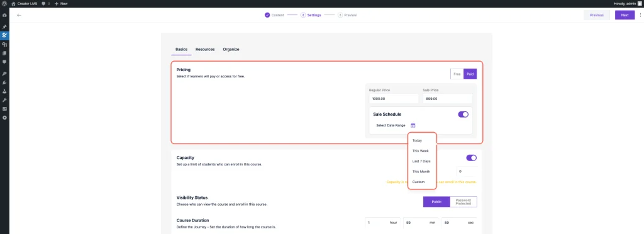
Task: Open the three-dot more options menu
Action: click(x=640, y=15)
